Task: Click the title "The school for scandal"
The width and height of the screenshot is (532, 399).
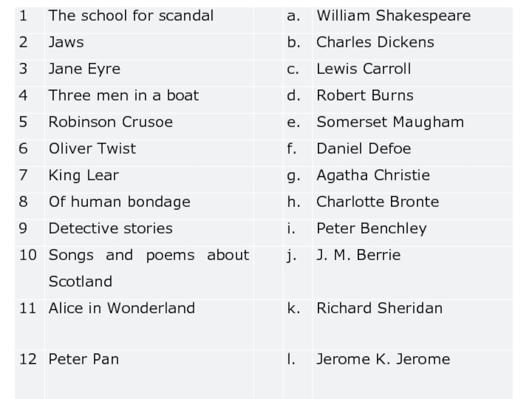Action: [x=131, y=15]
